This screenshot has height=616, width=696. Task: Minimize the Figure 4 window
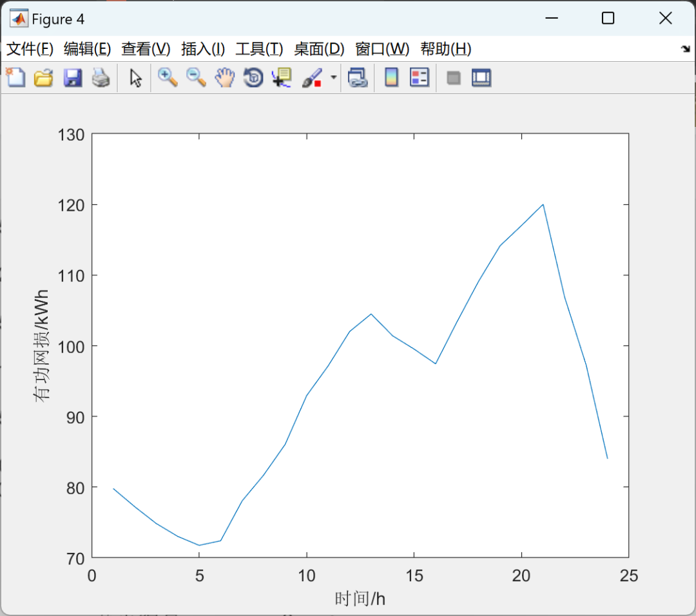click(x=551, y=18)
